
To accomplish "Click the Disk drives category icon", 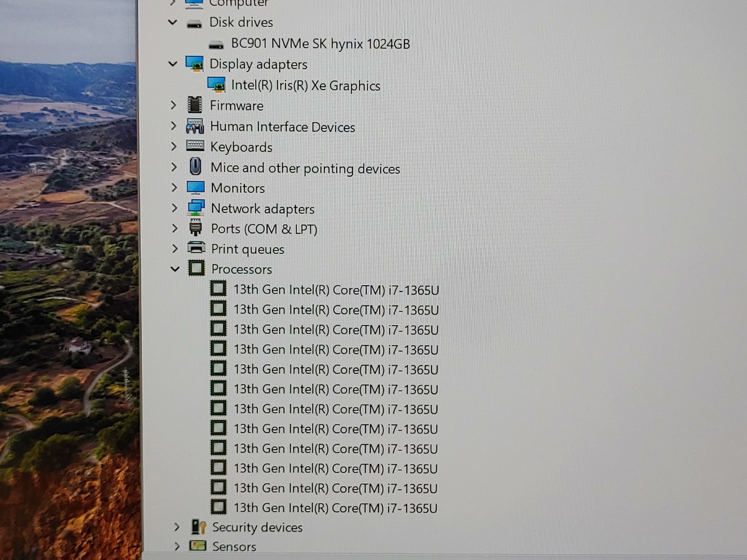I will (194, 23).
